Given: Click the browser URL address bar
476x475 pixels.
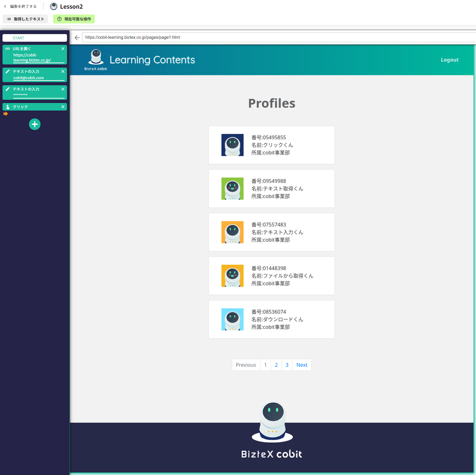Looking at the screenshot, I should pyautogui.click(x=279, y=37).
